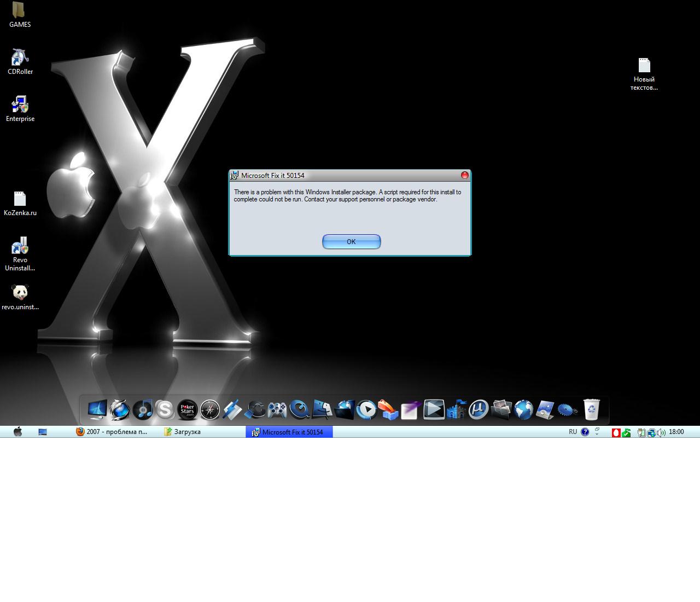Launch QuickTime from the dock
The height and width of the screenshot is (602, 700).
299,409
